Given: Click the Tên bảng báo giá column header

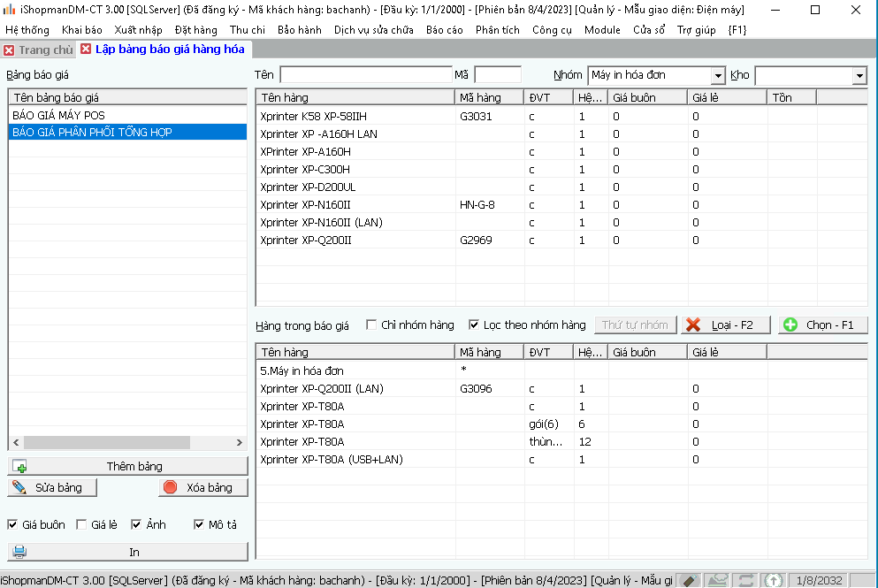Looking at the screenshot, I should click(127, 98).
